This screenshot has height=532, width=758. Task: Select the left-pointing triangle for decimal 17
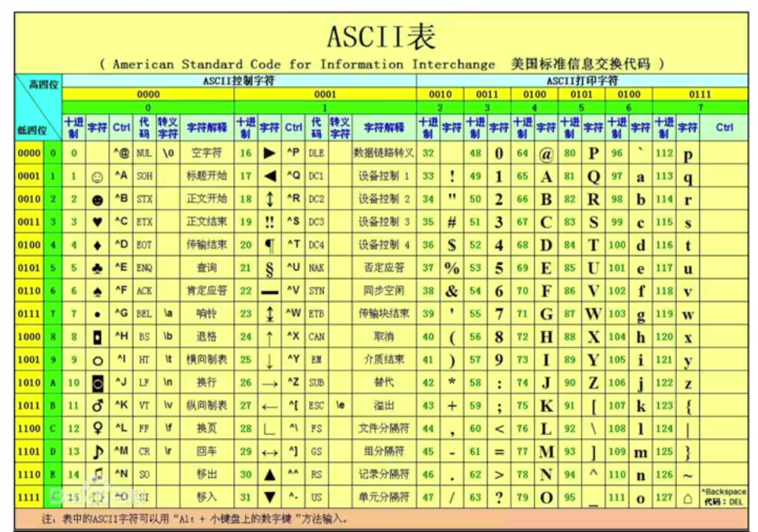click(x=269, y=177)
